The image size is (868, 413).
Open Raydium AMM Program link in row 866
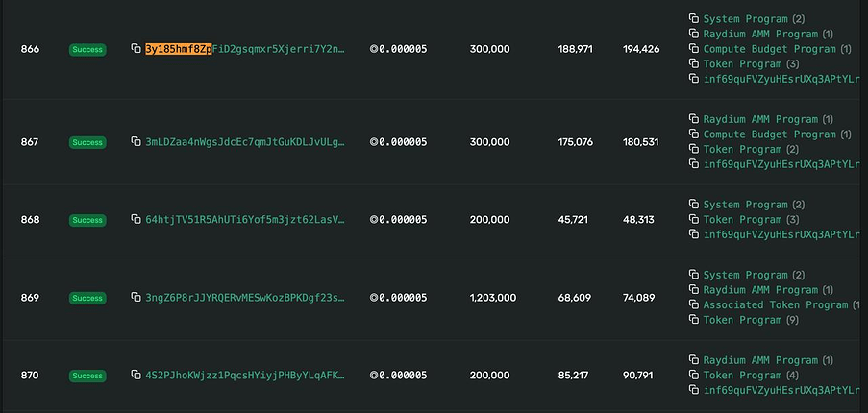pos(760,34)
